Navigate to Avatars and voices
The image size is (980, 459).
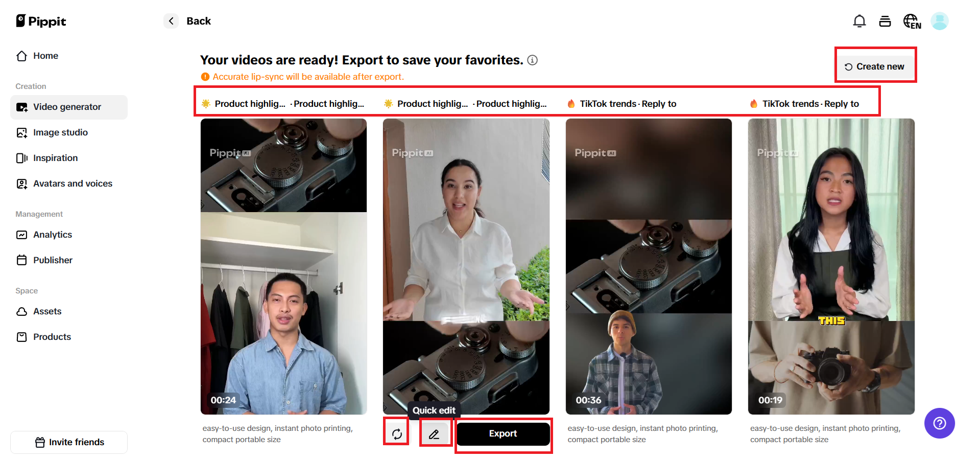click(x=69, y=183)
